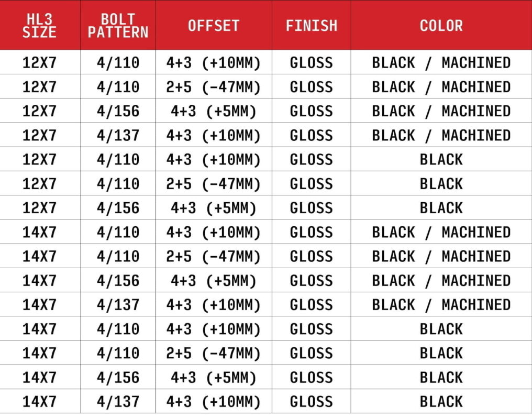Select the COLOR column header

point(441,26)
